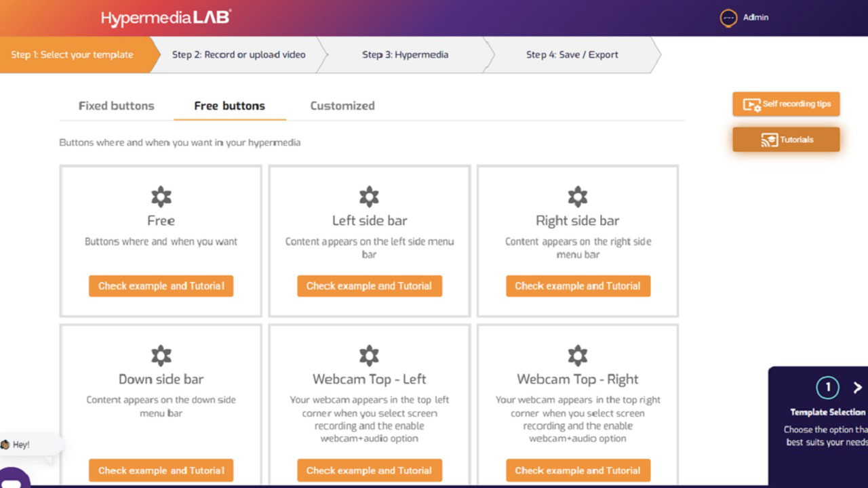Image resolution: width=868 pixels, height=488 pixels.
Task: Go to Step 2: Record or upload video
Action: pyautogui.click(x=239, y=55)
